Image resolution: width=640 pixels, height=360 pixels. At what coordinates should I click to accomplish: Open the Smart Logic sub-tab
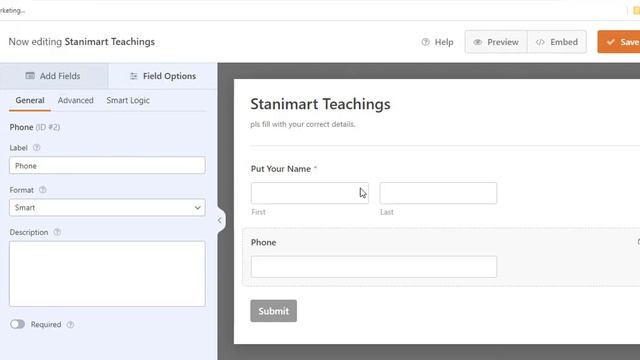(128, 100)
